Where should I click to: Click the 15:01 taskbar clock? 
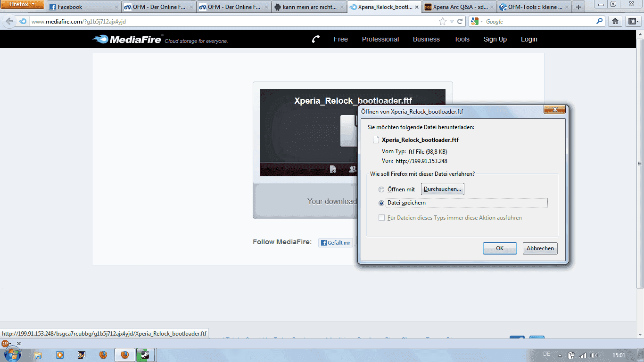[x=619, y=355]
